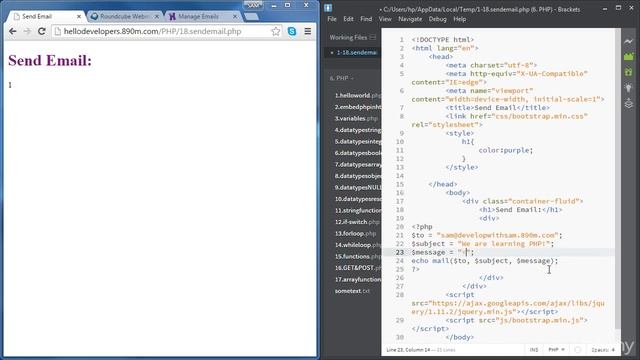The width and height of the screenshot is (640, 360).
Task: Open Brackets Find menu
Action: [x=366, y=19]
